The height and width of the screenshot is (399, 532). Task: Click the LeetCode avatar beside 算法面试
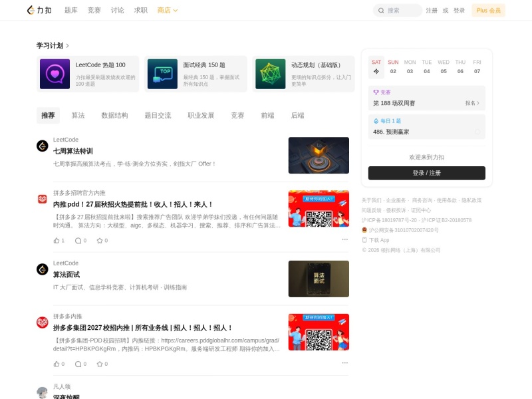click(x=43, y=269)
